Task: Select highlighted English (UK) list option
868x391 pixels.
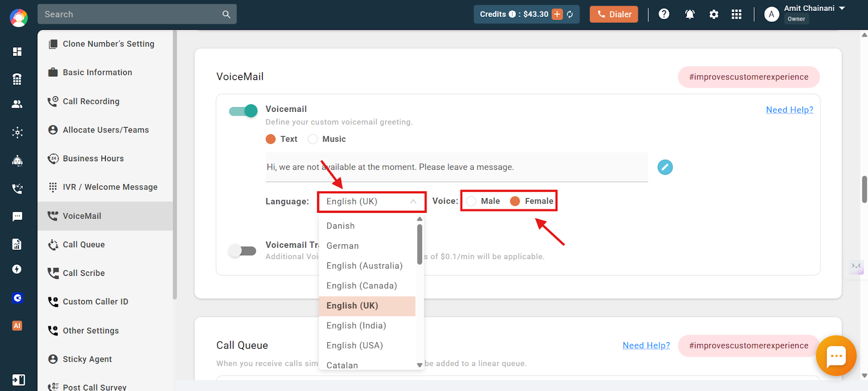Action: 367,306
